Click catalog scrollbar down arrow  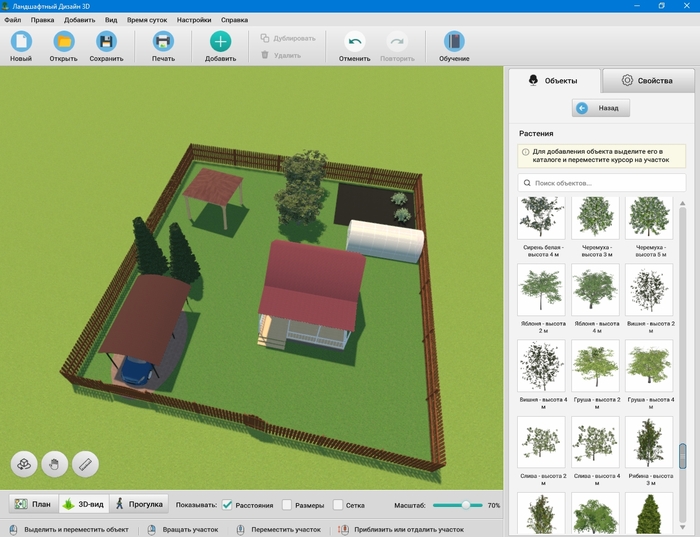pyautogui.click(x=682, y=527)
